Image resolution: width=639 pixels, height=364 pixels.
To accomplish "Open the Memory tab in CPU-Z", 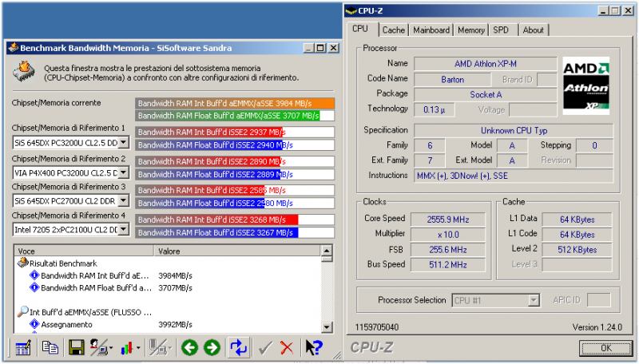I will (x=471, y=30).
